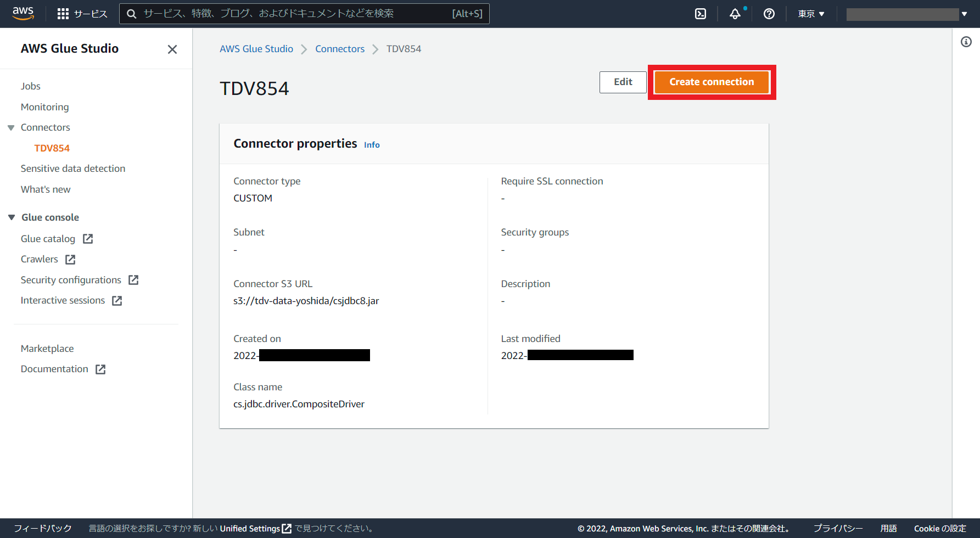Click external-link icon beside Documentation
Screen dimensions: 980x538
(100, 369)
